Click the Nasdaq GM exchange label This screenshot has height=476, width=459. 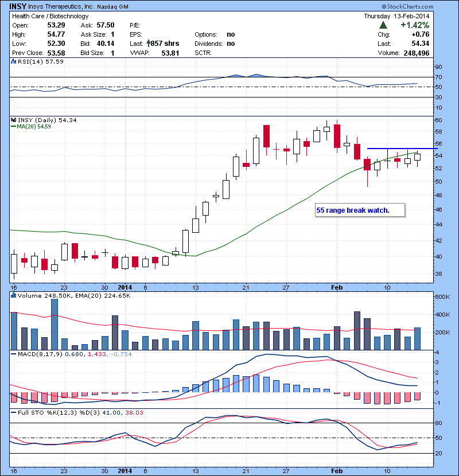112,7
